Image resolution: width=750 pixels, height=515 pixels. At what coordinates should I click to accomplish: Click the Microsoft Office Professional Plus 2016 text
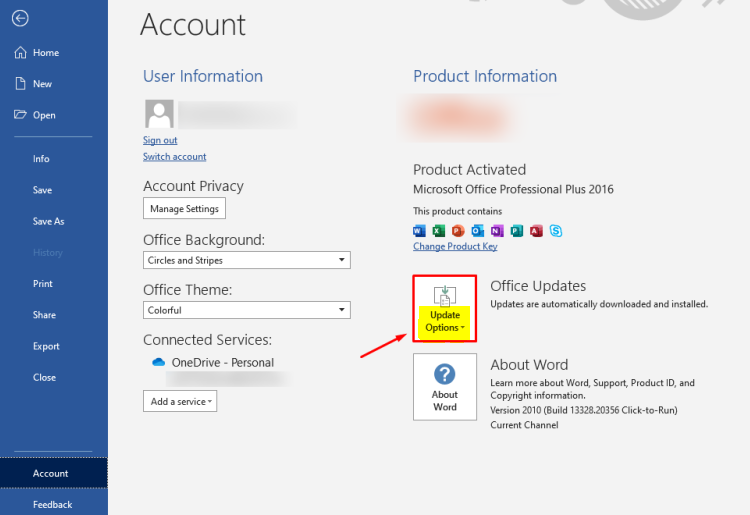click(513, 189)
